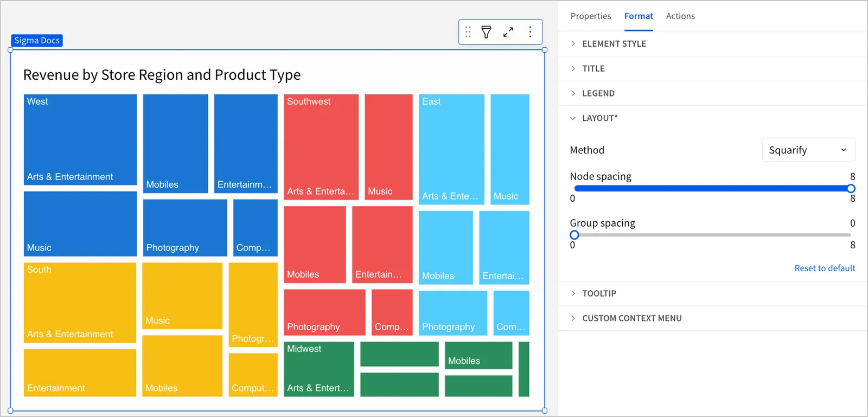Image resolution: width=868 pixels, height=417 pixels.
Task: Select the Southwest Arts & Enterta… tile
Action: click(321, 147)
